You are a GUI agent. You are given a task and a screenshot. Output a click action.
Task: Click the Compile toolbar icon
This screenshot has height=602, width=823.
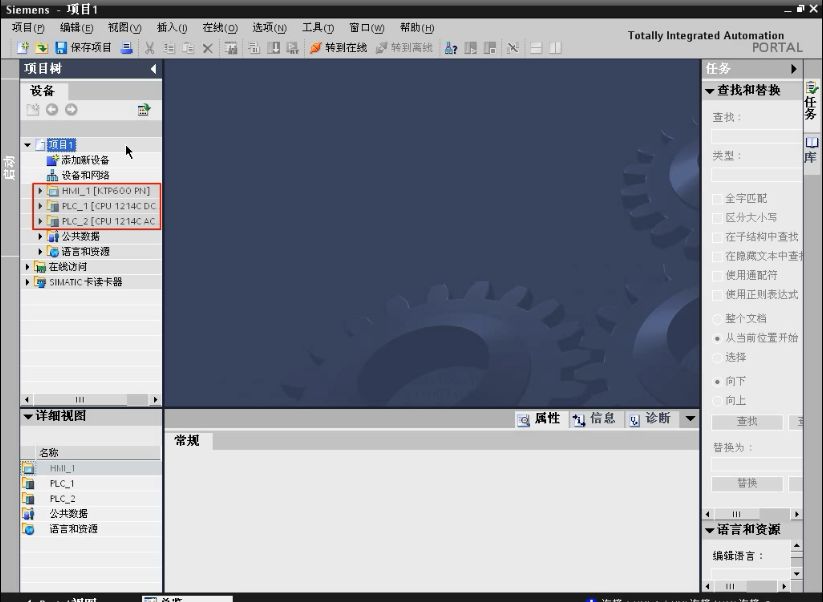[x=254, y=48]
